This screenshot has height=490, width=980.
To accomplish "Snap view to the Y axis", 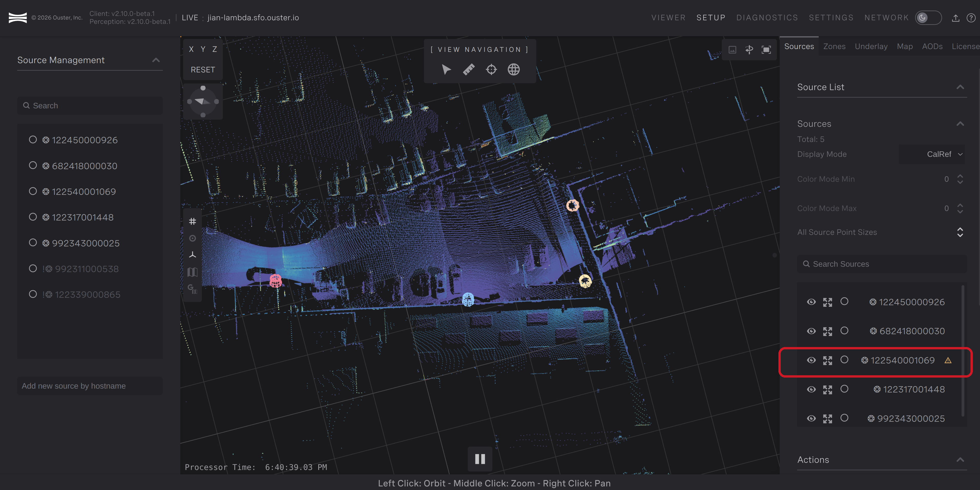I will tap(203, 49).
